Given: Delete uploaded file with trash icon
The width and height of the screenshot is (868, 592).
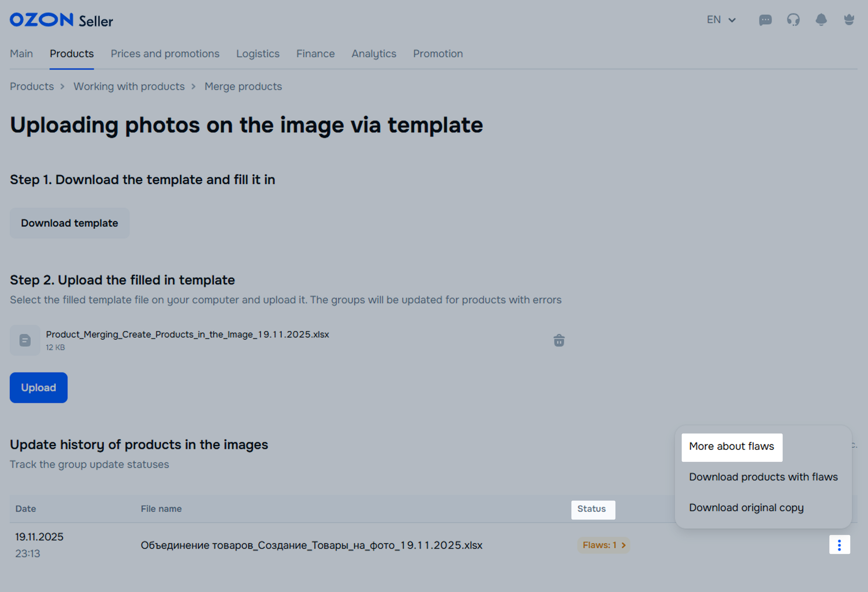Looking at the screenshot, I should [559, 340].
